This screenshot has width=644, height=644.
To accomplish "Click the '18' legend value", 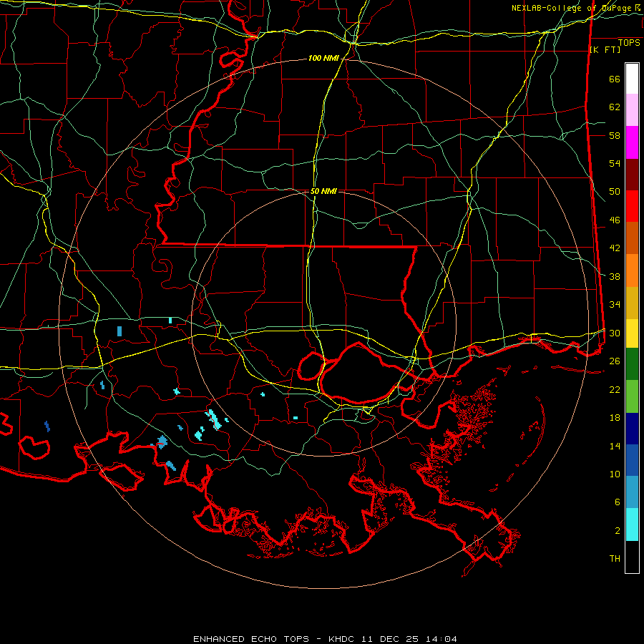I will pos(615,418).
